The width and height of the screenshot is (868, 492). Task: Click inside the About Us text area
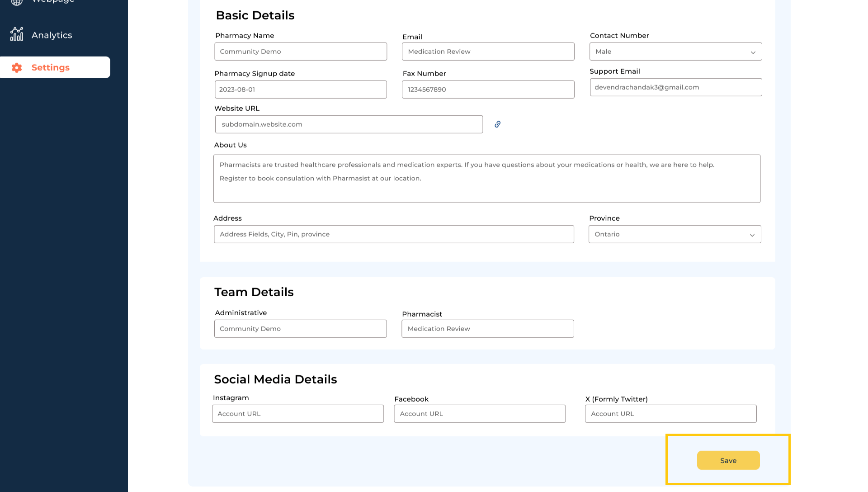[x=486, y=179]
